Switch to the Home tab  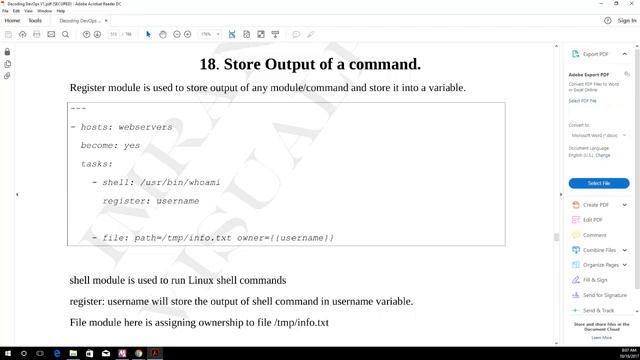click(12, 20)
